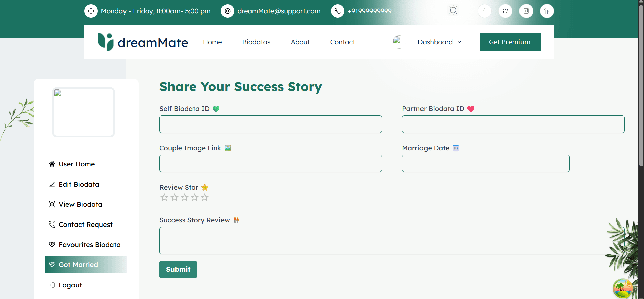Click the phone icon beside Contact Request

52,224
